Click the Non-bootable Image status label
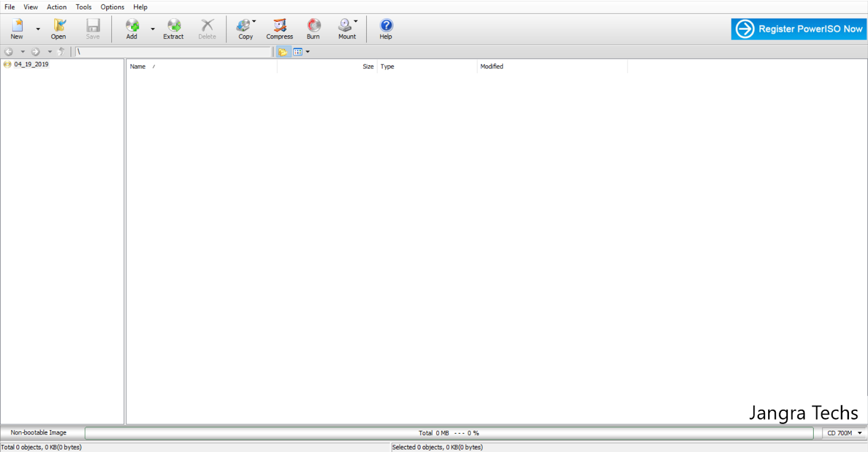 (x=39, y=432)
